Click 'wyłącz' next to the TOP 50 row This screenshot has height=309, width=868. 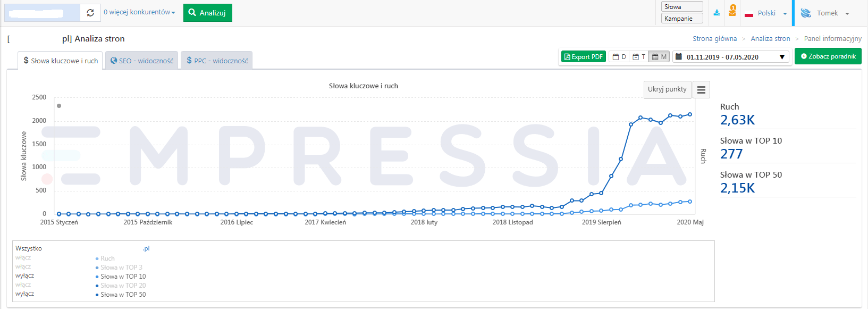pos(24,294)
